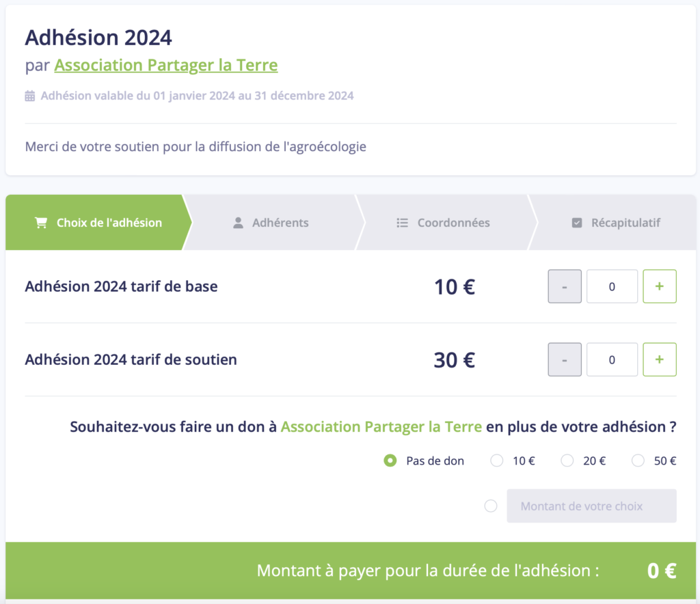Increase tarif de base quantity with plus
700x604 pixels.
point(660,286)
